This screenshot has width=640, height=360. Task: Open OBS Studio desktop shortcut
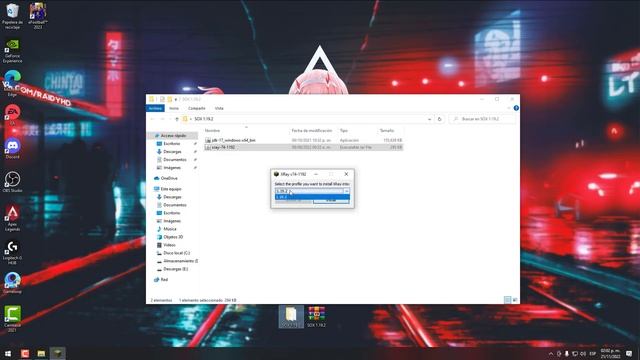[x=12, y=182]
